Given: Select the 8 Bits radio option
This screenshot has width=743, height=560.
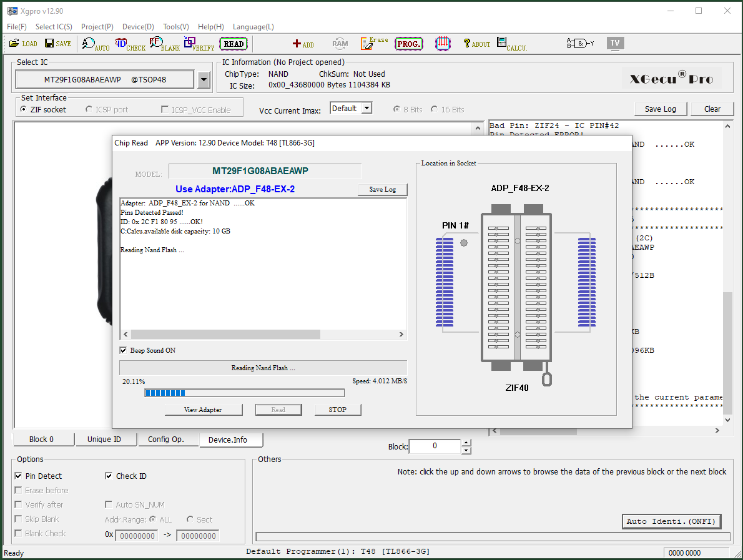Looking at the screenshot, I should tap(396, 109).
